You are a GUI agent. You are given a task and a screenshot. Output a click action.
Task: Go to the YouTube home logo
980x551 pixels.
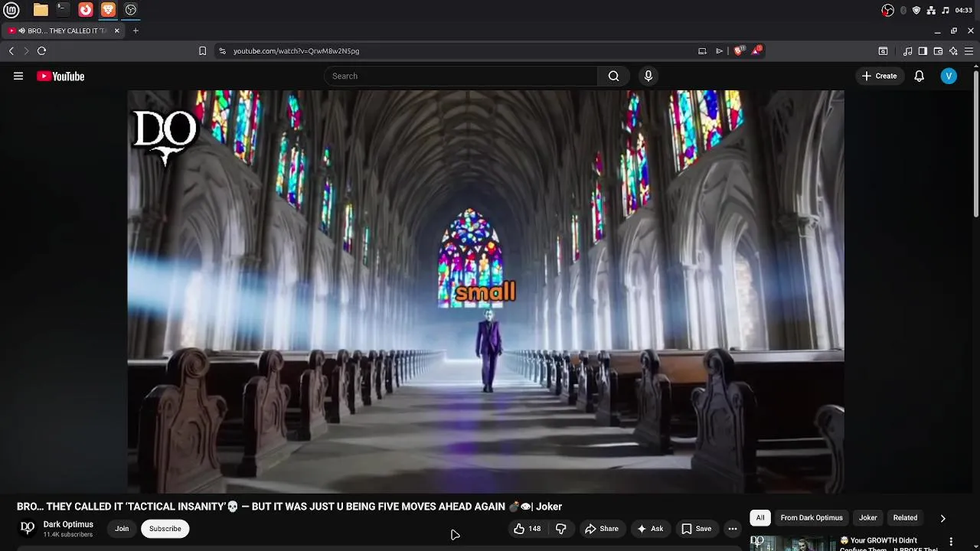tap(60, 76)
